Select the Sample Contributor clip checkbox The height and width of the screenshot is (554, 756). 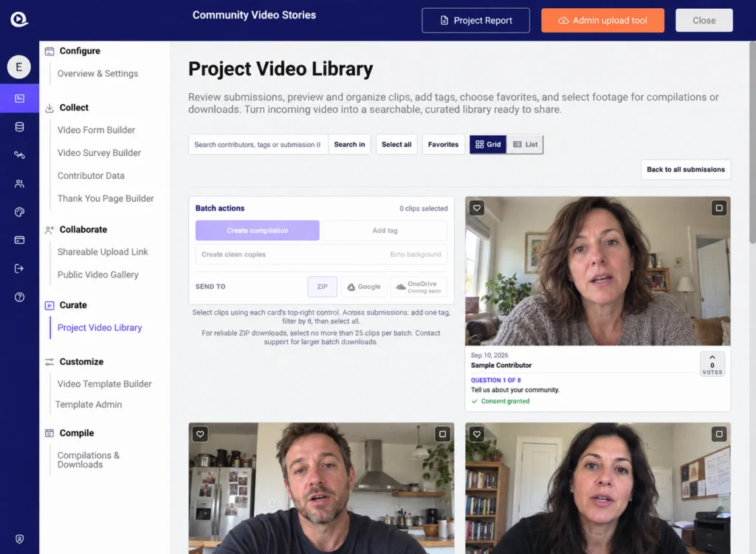[719, 208]
